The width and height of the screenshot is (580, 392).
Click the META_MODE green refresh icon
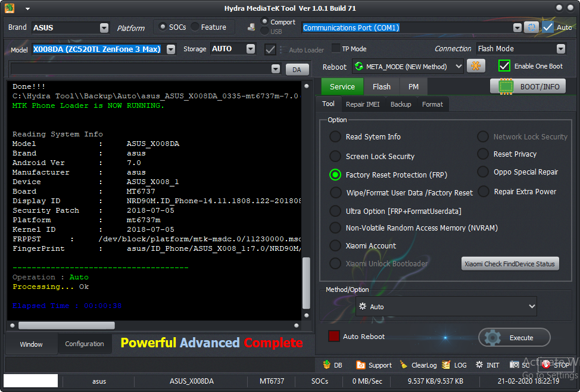(x=359, y=66)
